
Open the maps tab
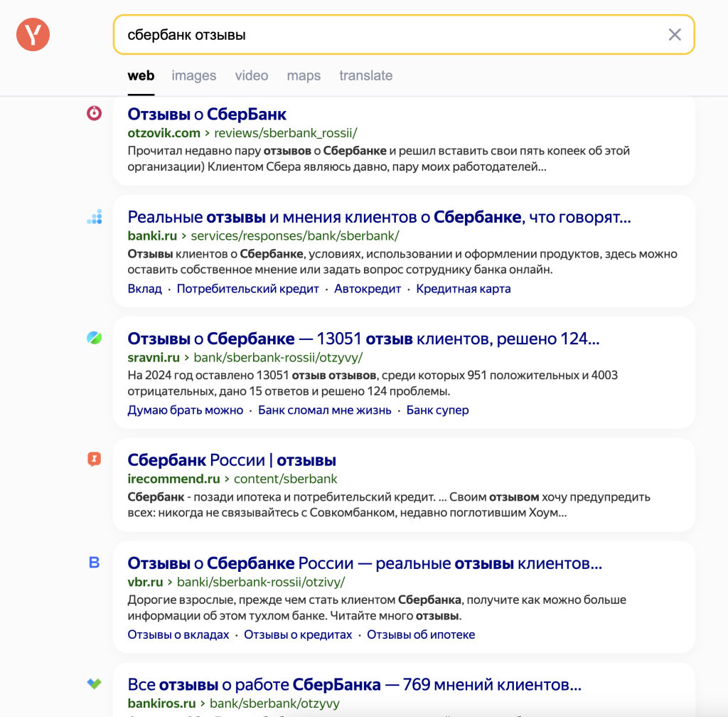[304, 75]
